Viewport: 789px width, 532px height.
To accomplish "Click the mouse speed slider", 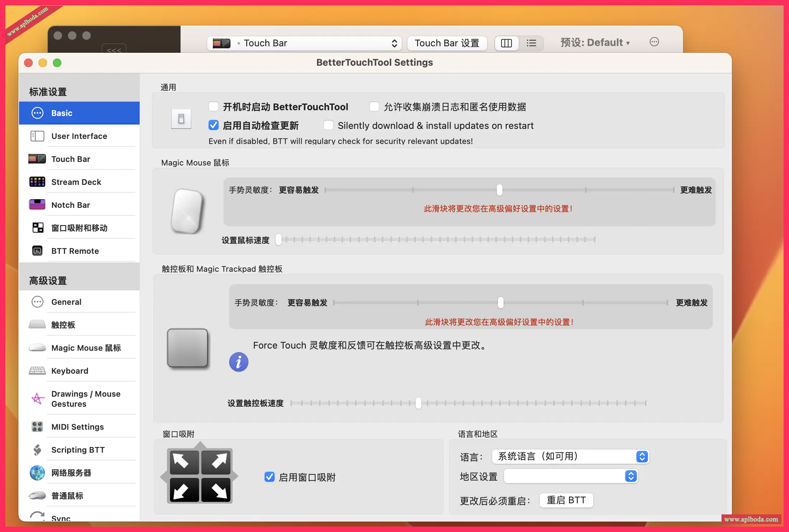I will coord(435,239).
